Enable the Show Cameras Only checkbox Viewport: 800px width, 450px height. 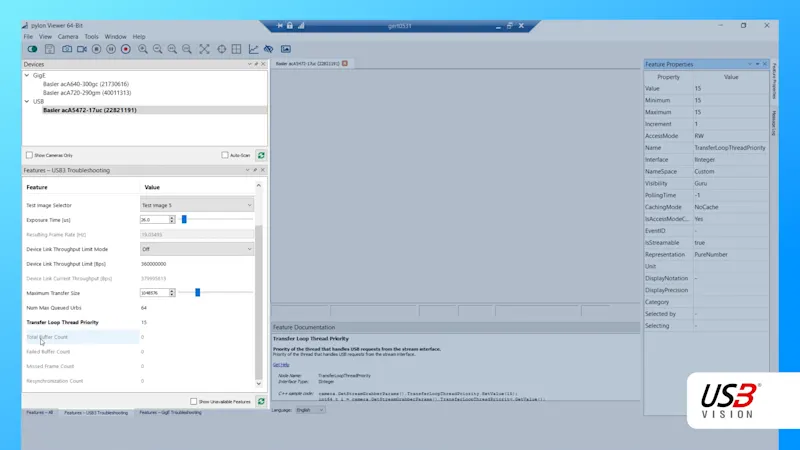point(29,155)
